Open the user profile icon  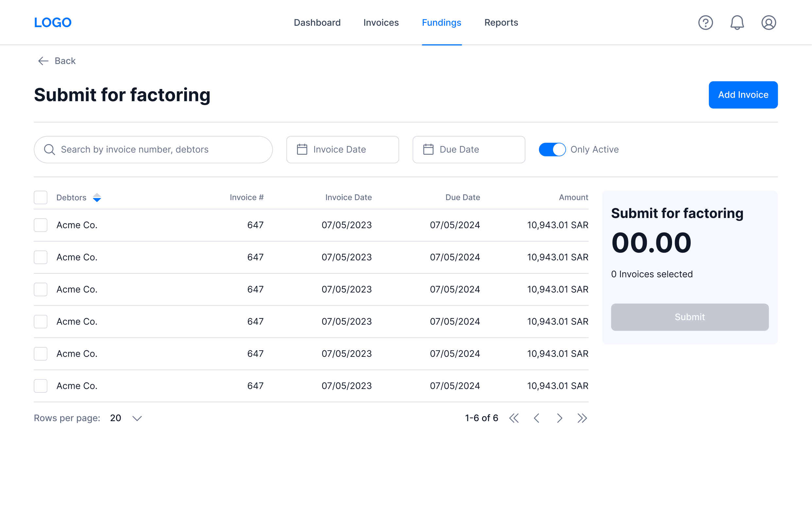point(769,23)
